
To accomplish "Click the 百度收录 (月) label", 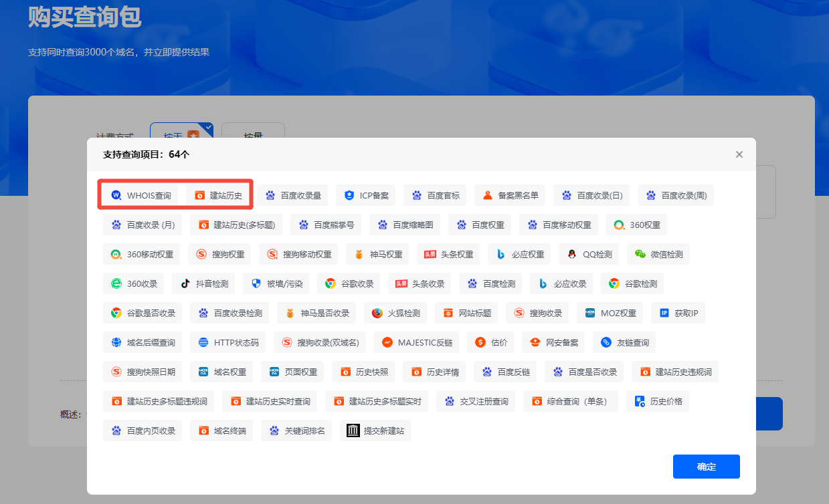I will point(151,225).
